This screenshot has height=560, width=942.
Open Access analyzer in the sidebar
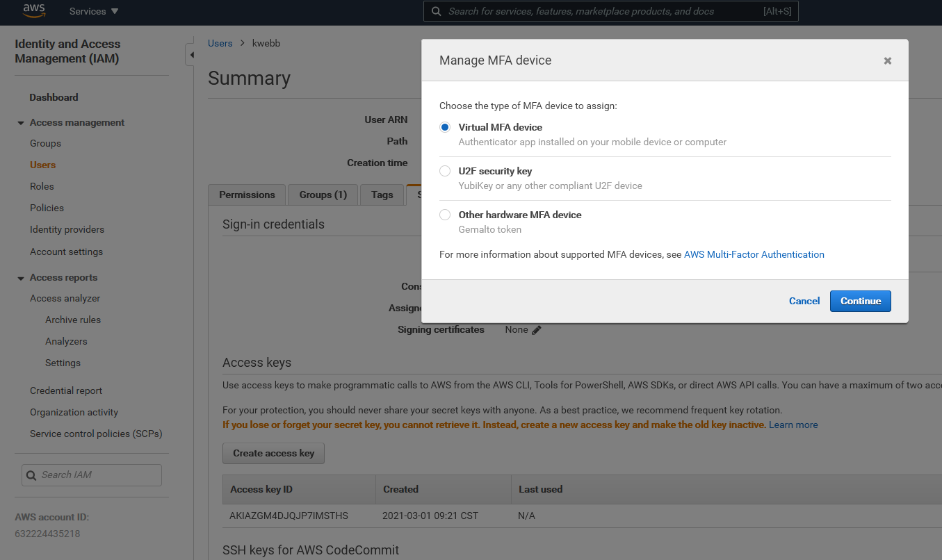65,298
